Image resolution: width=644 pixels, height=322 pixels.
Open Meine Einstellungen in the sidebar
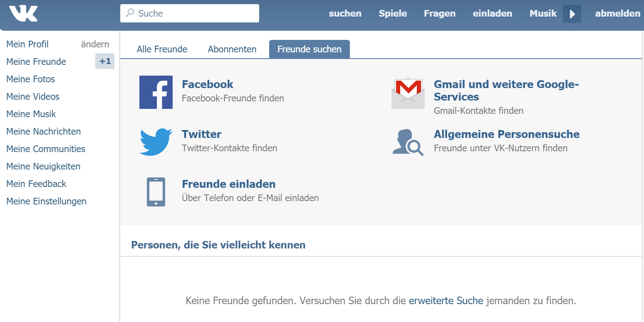[x=47, y=202]
